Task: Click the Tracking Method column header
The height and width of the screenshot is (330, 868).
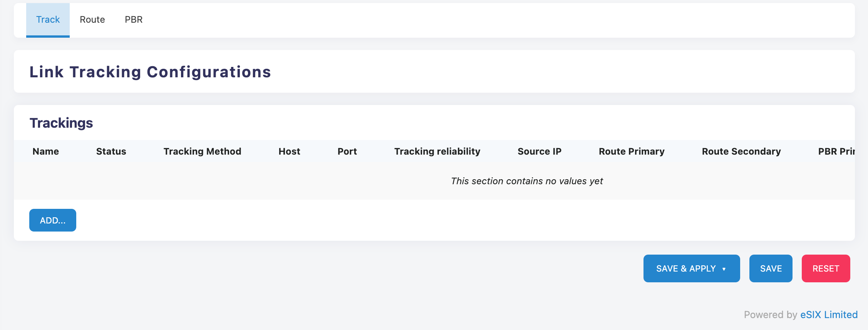Action: point(202,152)
